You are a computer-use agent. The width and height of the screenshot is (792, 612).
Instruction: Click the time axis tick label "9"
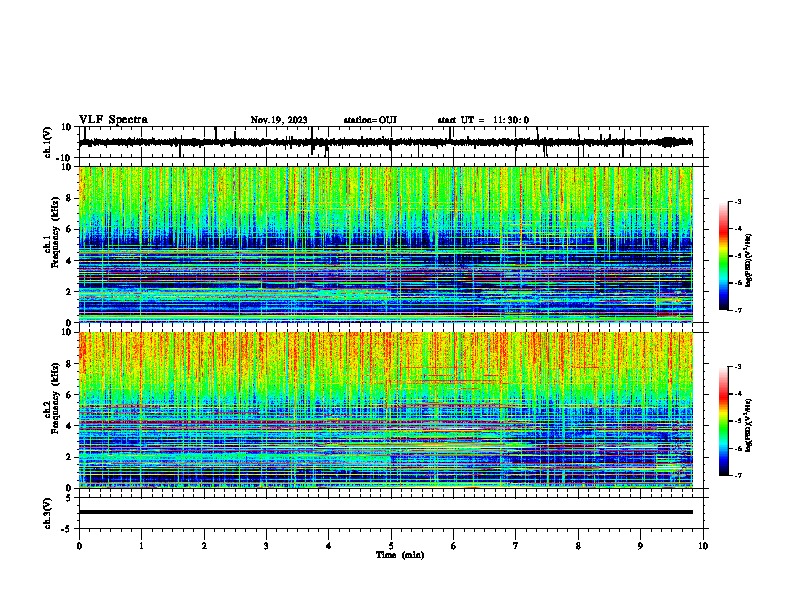click(x=640, y=546)
